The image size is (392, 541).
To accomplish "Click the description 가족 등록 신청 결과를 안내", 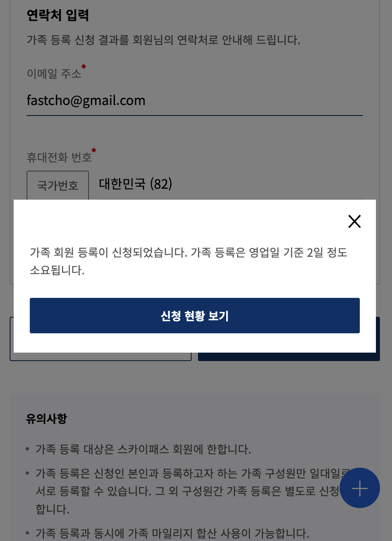I will pyautogui.click(x=163, y=40).
